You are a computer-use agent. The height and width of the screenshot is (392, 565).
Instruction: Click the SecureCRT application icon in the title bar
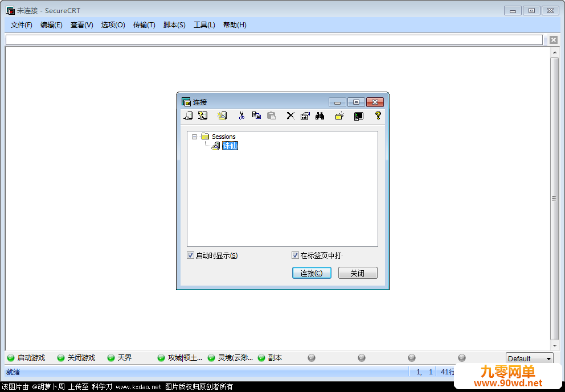point(10,10)
